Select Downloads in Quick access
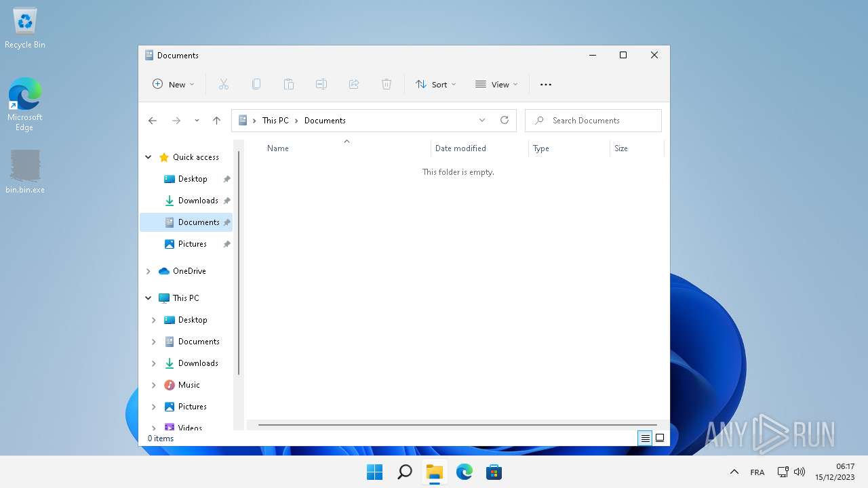868x488 pixels. click(x=186, y=201)
